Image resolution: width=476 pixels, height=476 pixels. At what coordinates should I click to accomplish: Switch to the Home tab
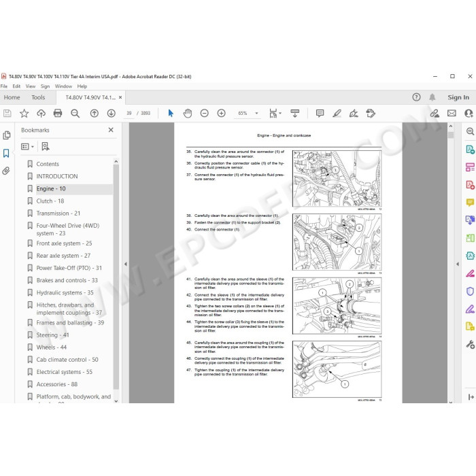pos(12,97)
